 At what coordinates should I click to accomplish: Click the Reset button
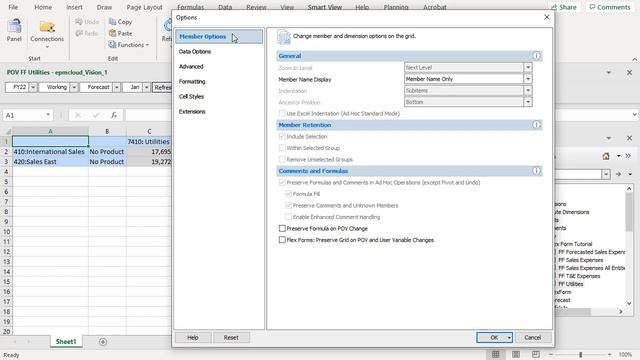coord(231,338)
